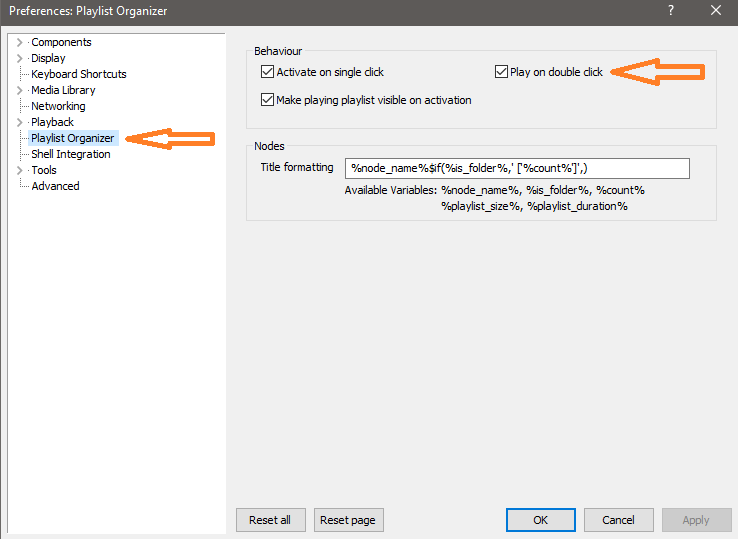
Task: Uncheck Play on double click option
Action: click(x=502, y=72)
